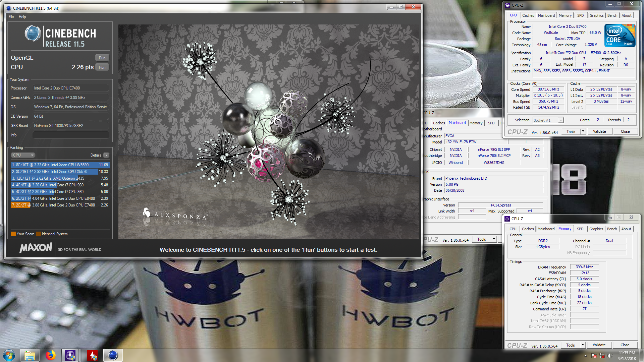Open Windows Explorer from the taskbar
The height and width of the screenshot is (362, 644).
click(30, 355)
